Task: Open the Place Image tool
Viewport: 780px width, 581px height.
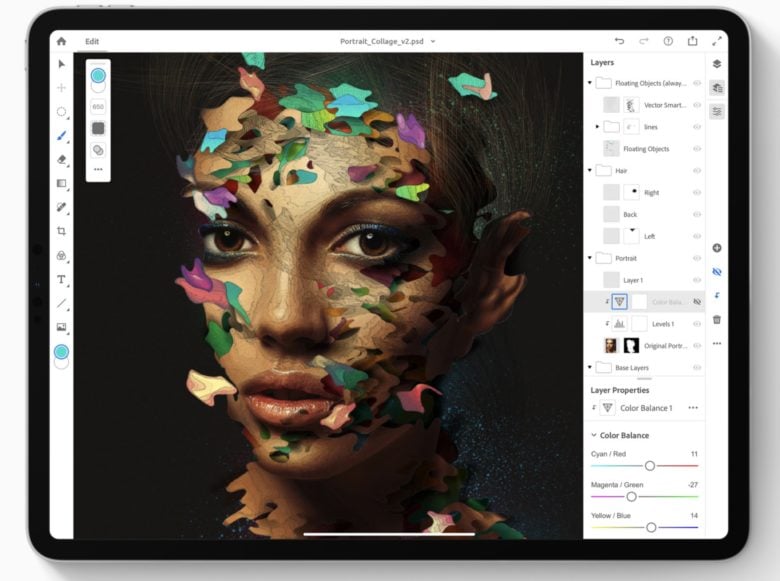Action: (x=61, y=327)
